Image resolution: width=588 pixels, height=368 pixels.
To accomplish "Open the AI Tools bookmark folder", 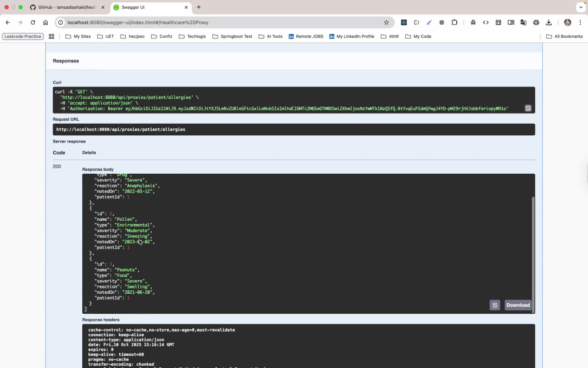I will pos(270,37).
